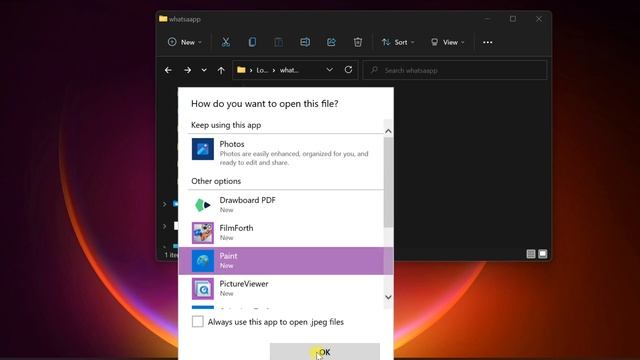Screen dimensions: 640x360
Task: Click the address bar folder icon
Action: tap(241, 70)
